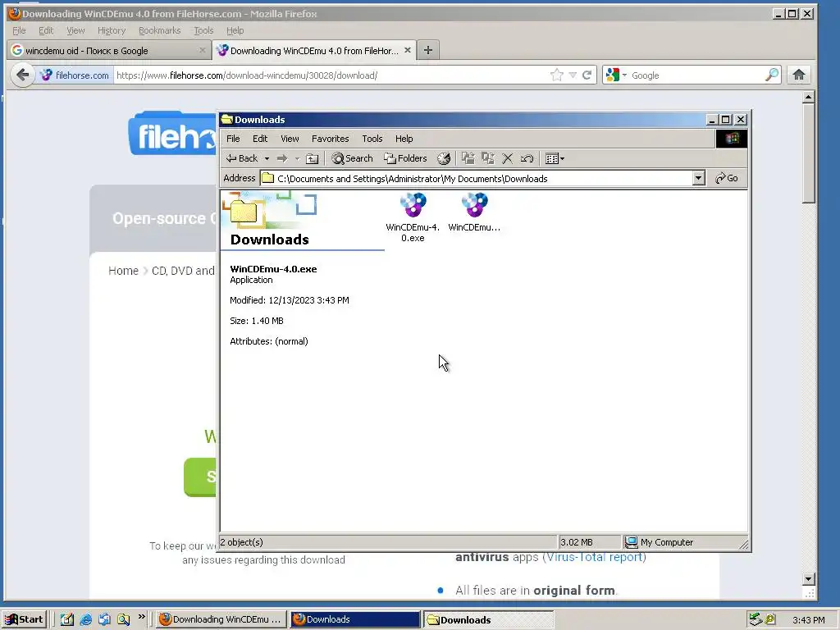Open the Firefox Bookmarks menu

(x=160, y=30)
